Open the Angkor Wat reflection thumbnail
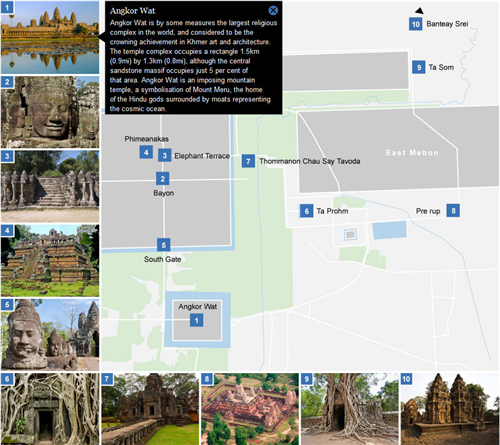Image resolution: width=500 pixels, height=445 pixels. (x=50, y=37)
